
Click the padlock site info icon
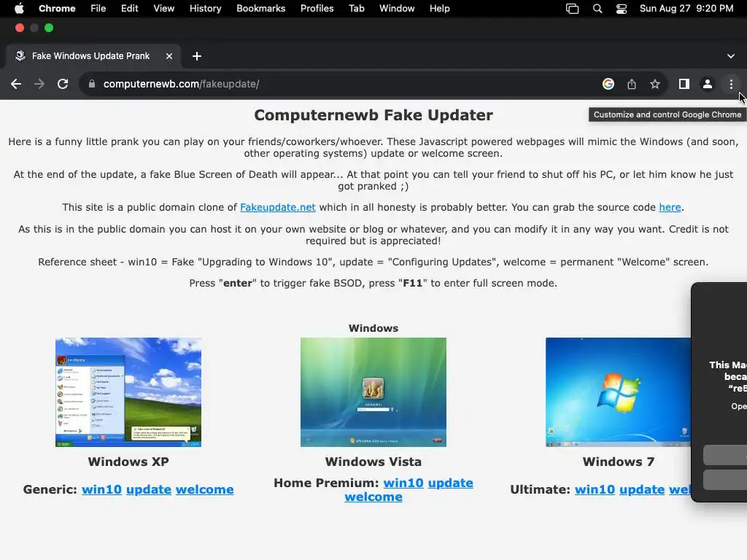(x=92, y=85)
